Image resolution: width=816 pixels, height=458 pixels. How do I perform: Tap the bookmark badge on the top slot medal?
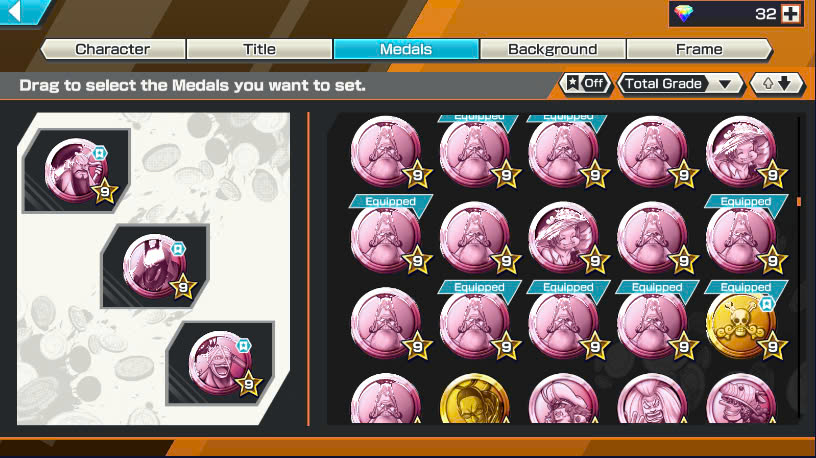tap(99, 153)
